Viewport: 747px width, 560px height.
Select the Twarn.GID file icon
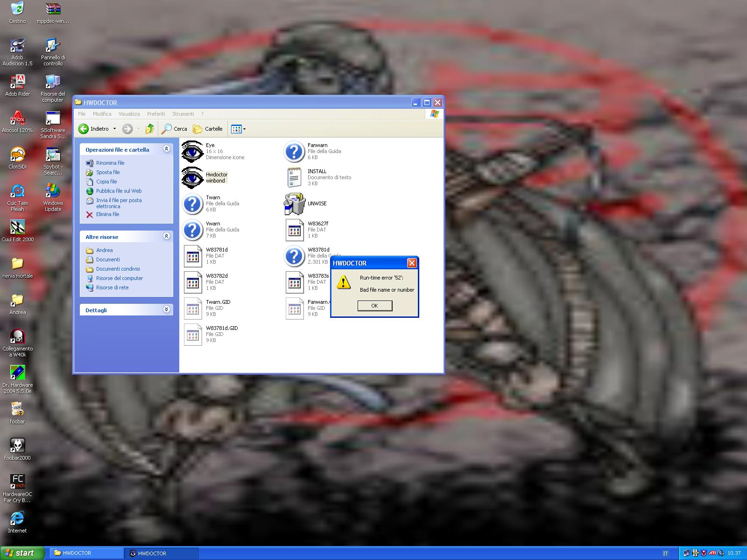[192, 308]
